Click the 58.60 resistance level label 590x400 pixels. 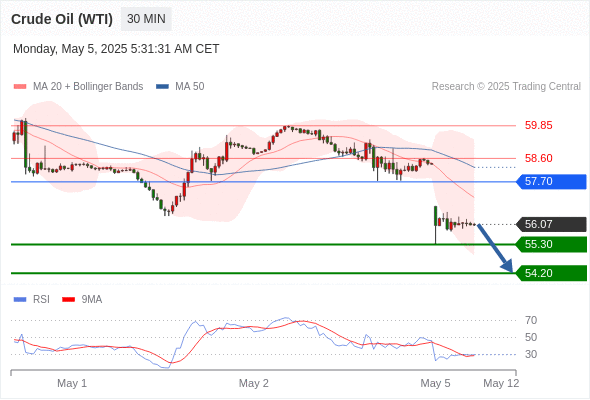(x=538, y=158)
